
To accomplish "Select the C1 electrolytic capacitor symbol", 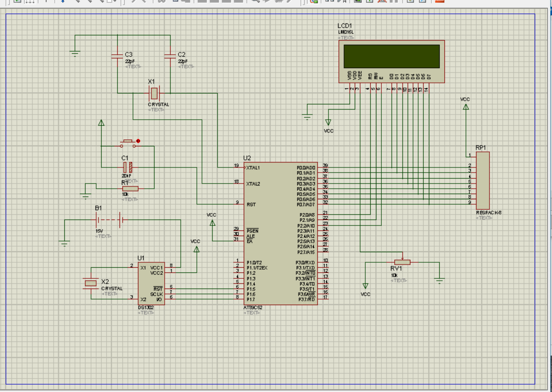I will (127, 167).
